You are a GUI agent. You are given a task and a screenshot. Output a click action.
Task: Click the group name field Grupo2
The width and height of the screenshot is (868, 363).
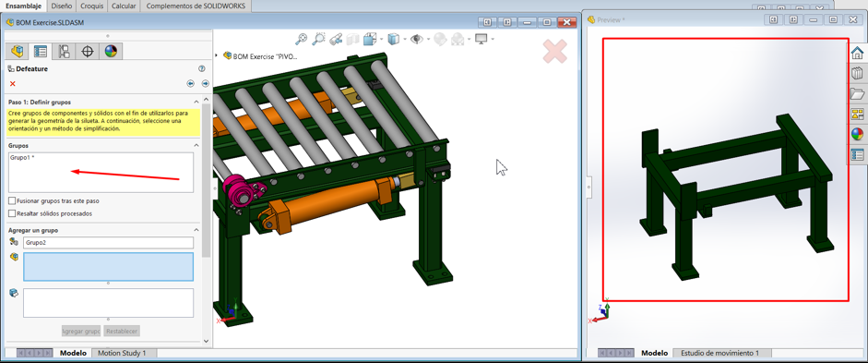(108, 243)
